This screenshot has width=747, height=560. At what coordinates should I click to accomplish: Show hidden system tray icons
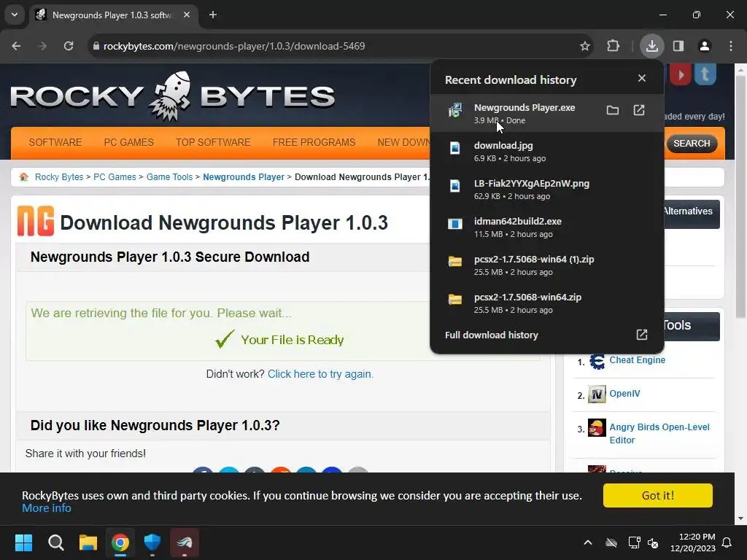pyautogui.click(x=588, y=542)
